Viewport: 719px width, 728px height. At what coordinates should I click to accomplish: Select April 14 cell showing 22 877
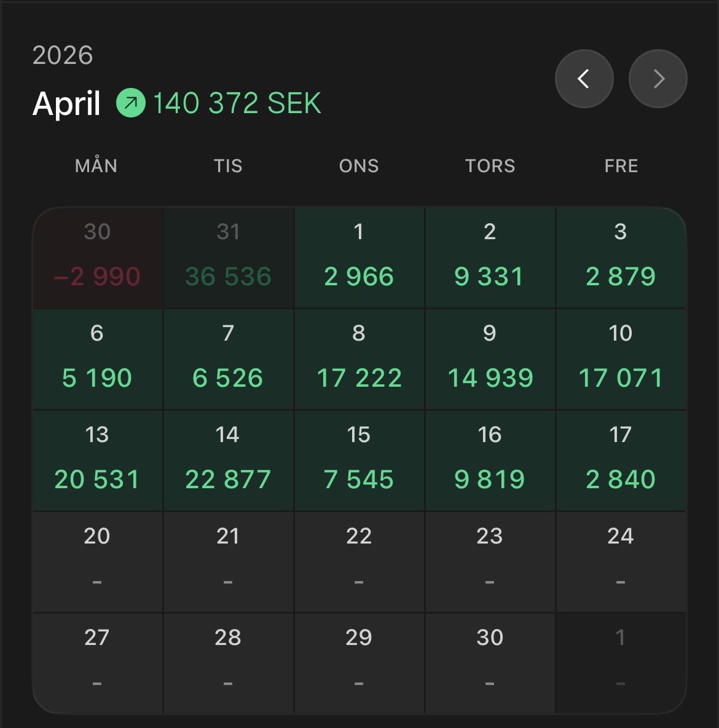pyautogui.click(x=229, y=461)
